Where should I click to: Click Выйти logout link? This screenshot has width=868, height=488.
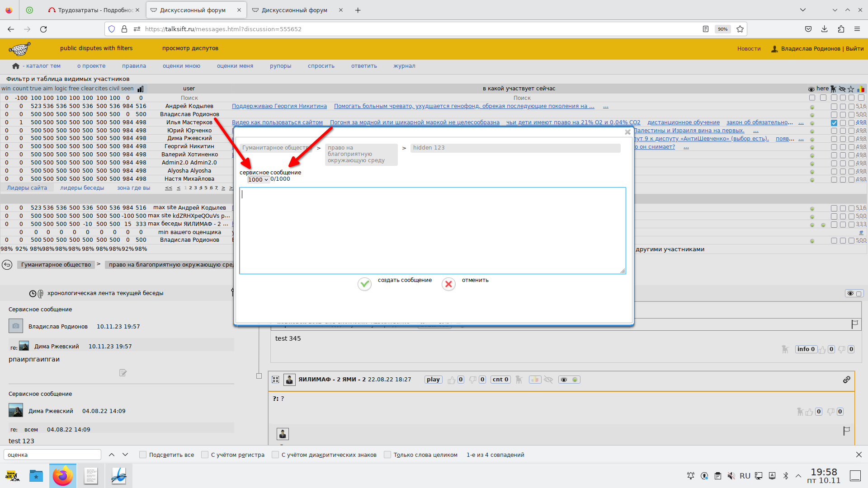(x=855, y=49)
